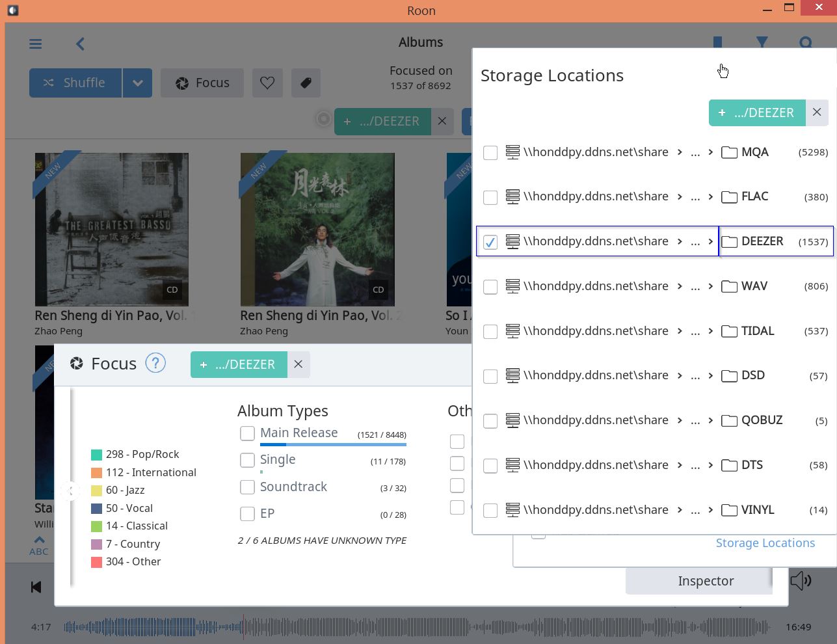This screenshot has width=837, height=644.
Task: Click the bookmark icon in header
Action: 718,42
